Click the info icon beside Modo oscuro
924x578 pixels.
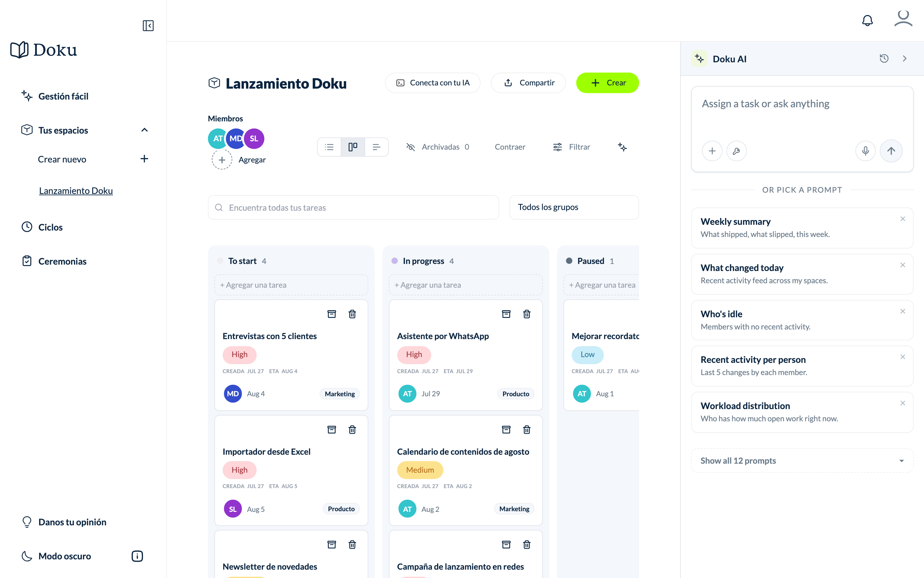click(137, 556)
